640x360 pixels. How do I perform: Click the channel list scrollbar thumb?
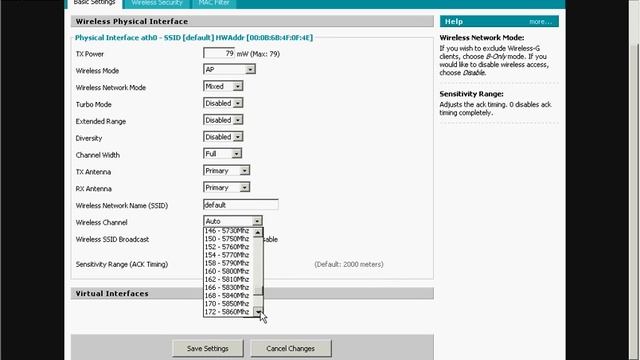(x=258, y=290)
